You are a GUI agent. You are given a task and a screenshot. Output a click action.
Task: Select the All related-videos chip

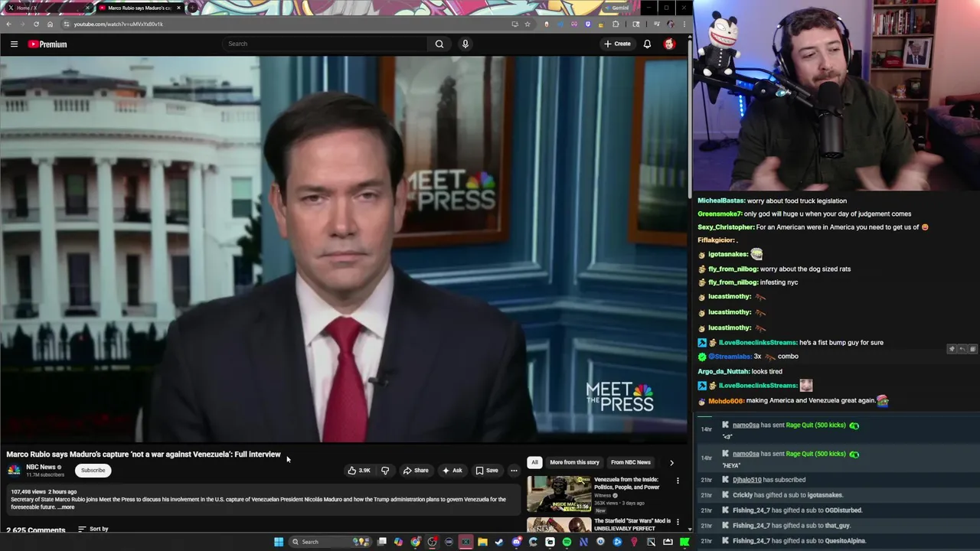(x=534, y=462)
